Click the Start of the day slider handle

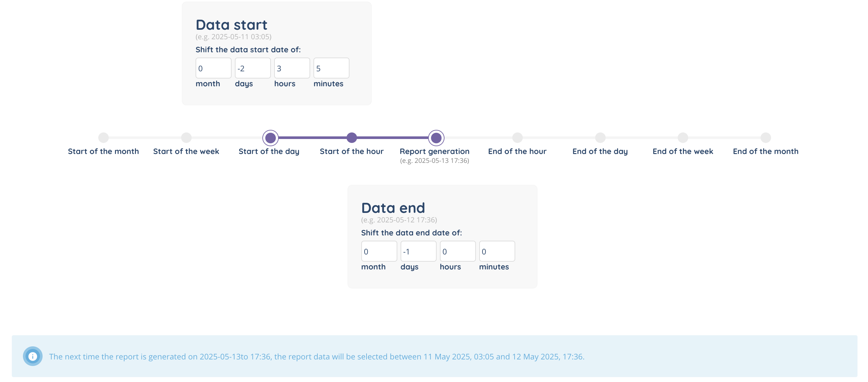(x=270, y=138)
